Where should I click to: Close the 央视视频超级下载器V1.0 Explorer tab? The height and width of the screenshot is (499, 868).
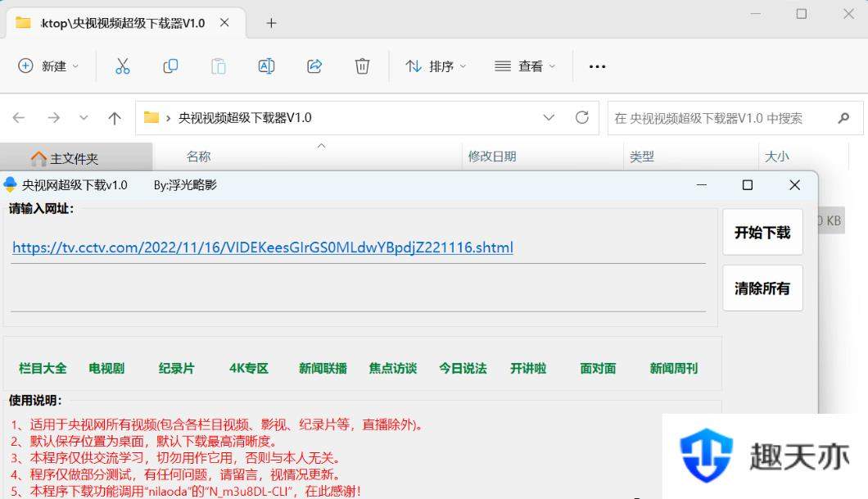[x=224, y=23]
